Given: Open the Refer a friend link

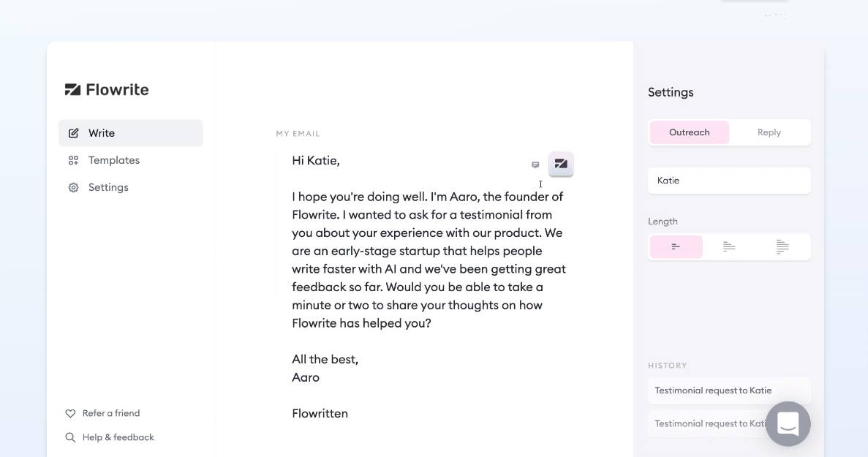Looking at the screenshot, I should 111,413.
